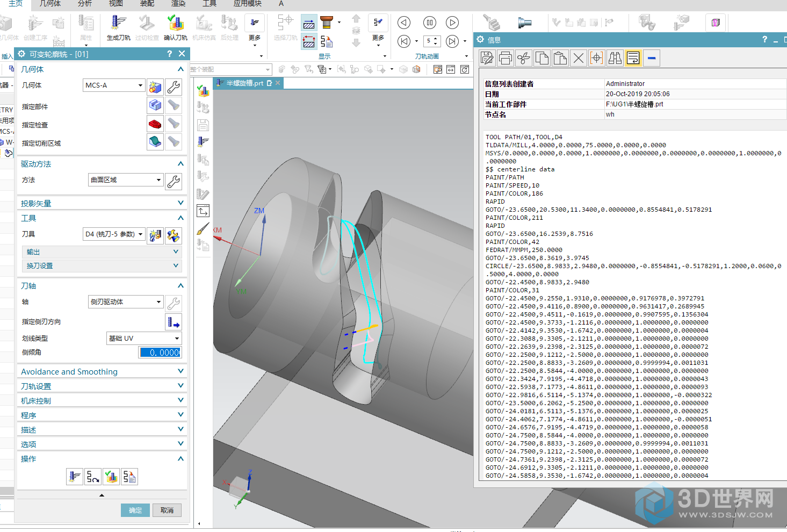Open 方法 曲面区域 dropdown
Screen dimensions: 787x532
[x=126, y=180]
